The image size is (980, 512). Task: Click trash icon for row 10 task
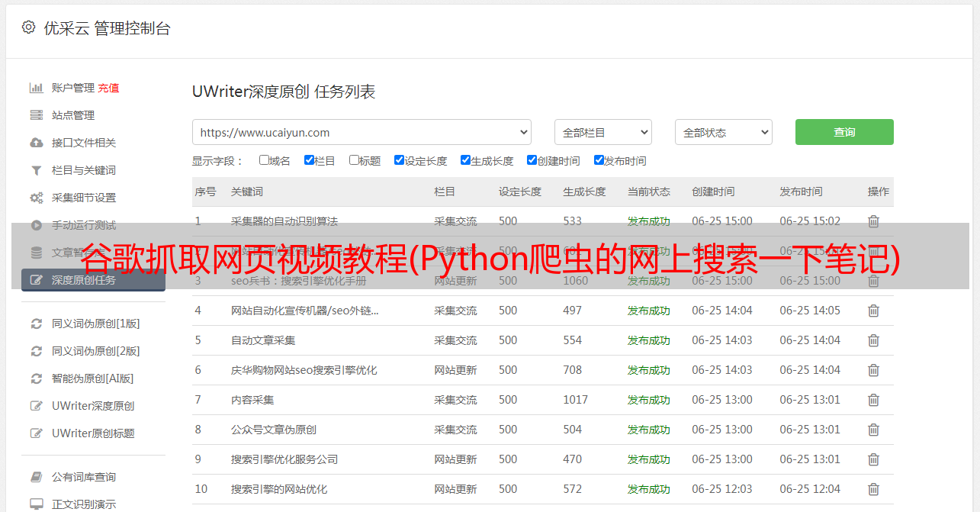coord(873,489)
